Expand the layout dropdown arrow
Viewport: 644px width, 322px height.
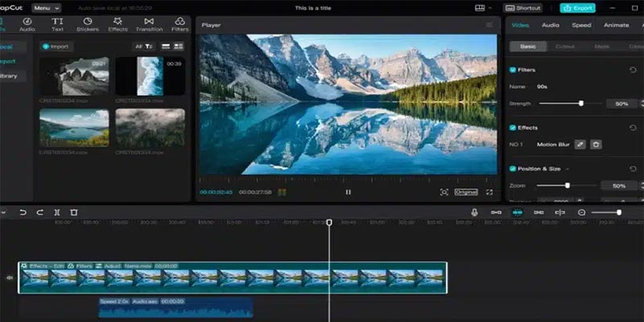coord(490,8)
